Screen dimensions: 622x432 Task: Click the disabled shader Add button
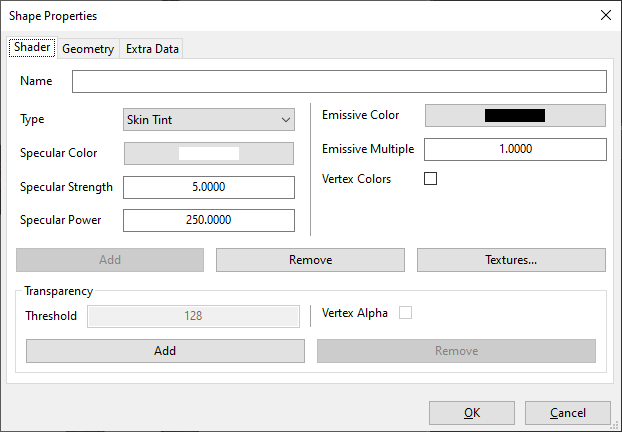(x=110, y=260)
